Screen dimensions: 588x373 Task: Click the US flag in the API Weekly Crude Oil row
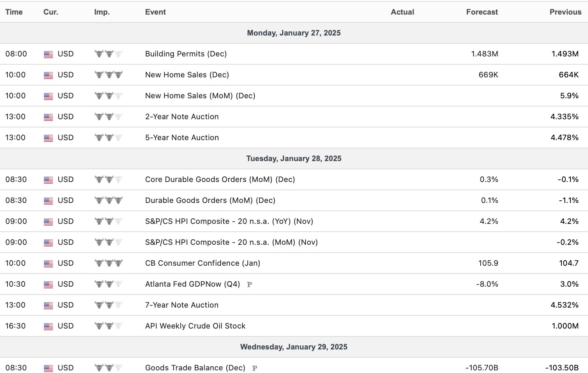pyautogui.click(x=48, y=326)
